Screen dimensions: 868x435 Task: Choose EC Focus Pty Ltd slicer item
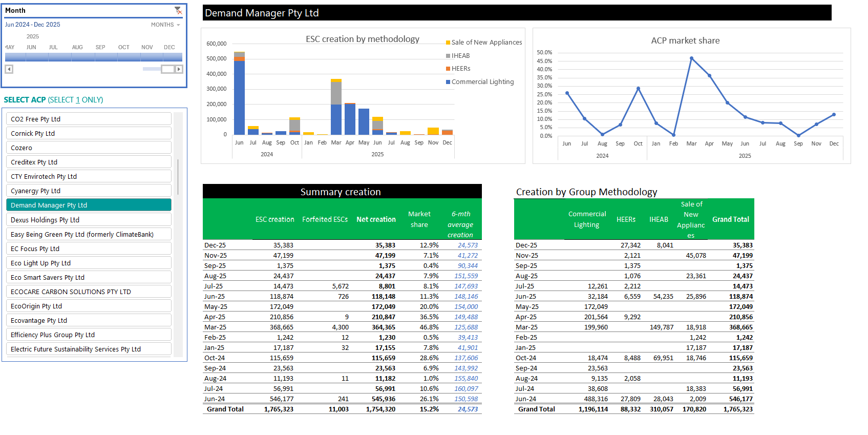click(x=89, y=248)
